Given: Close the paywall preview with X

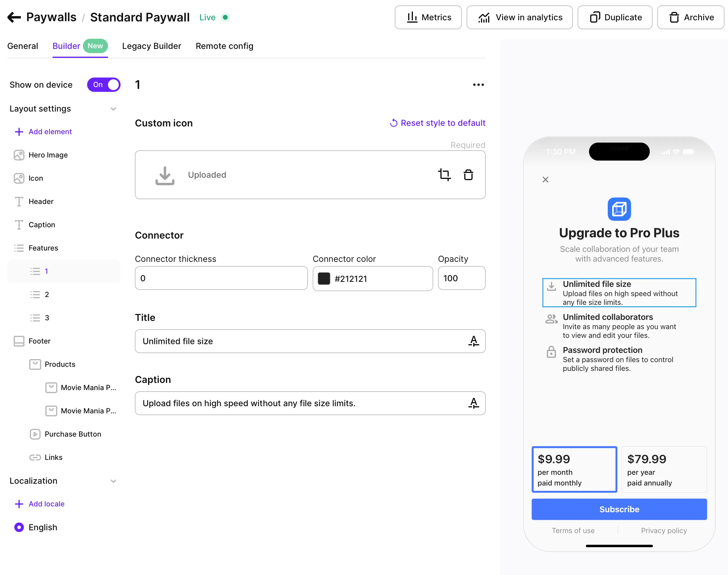Looking at the screenshot, I should (545, 180).
